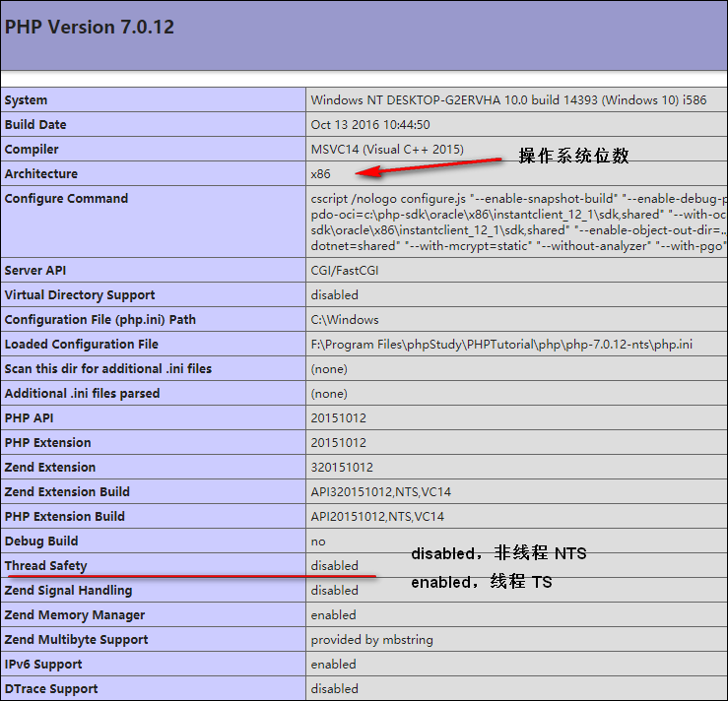Screen dimensions: 728x701
Task: Select PHP API value '20151012'
Action: (339, 418)
